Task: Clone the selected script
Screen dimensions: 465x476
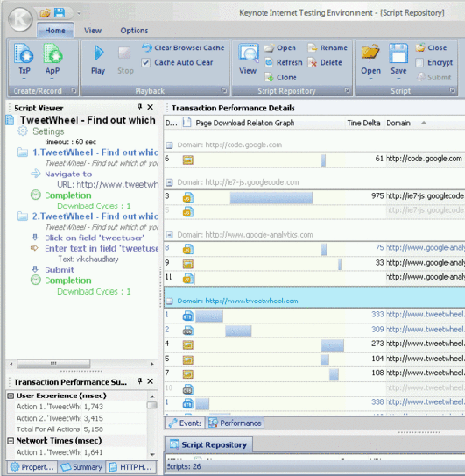Action: pyautogui.click(x=280, y=78)
